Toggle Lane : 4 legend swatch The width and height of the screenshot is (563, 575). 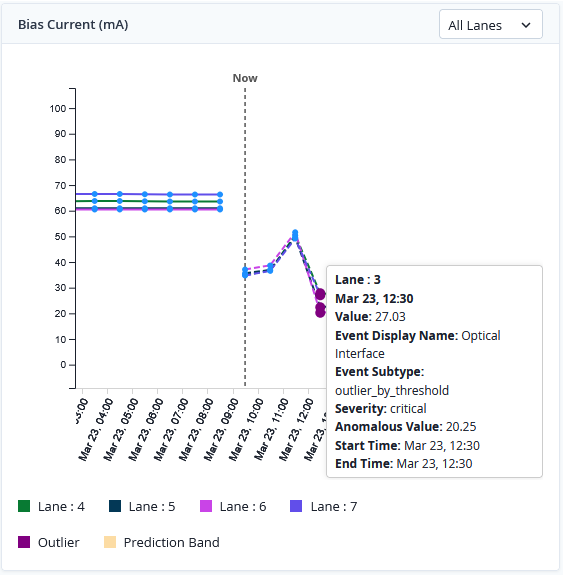[24, 506]
